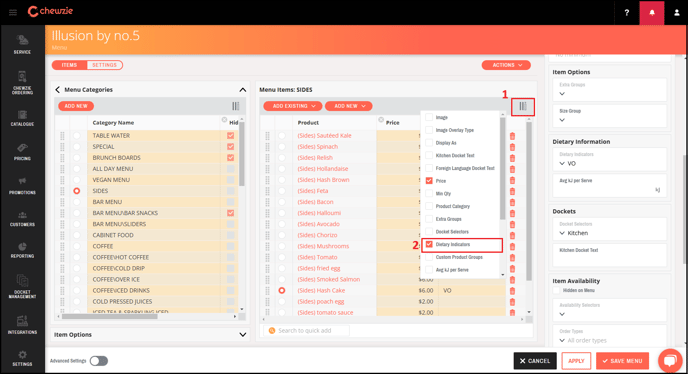
Task: Open the help question mark icon
Action: coord(627,12)
